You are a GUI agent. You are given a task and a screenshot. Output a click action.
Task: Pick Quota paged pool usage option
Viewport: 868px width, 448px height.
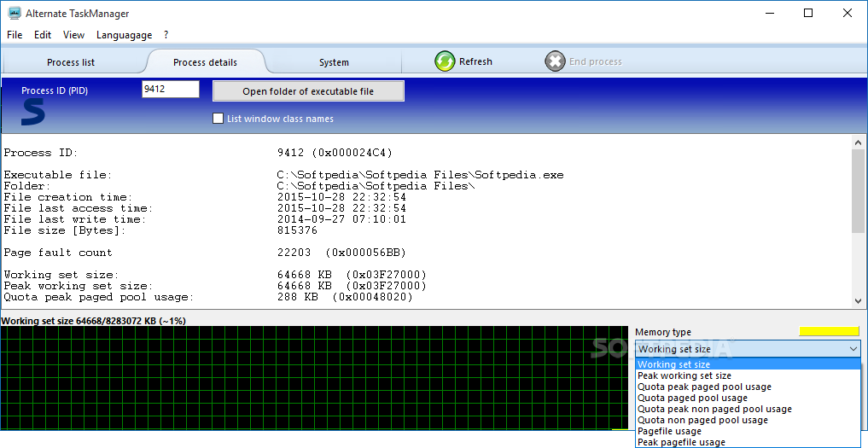pyautogui.click(x=748, y=398)
